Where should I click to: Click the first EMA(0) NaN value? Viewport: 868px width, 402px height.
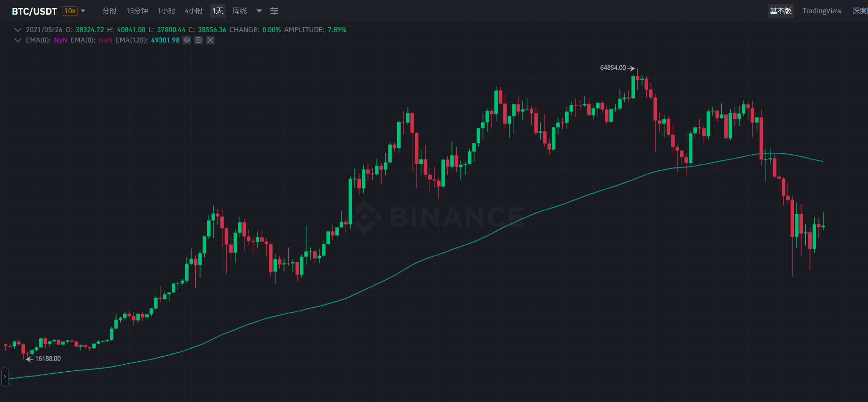[x=61, y=40]
